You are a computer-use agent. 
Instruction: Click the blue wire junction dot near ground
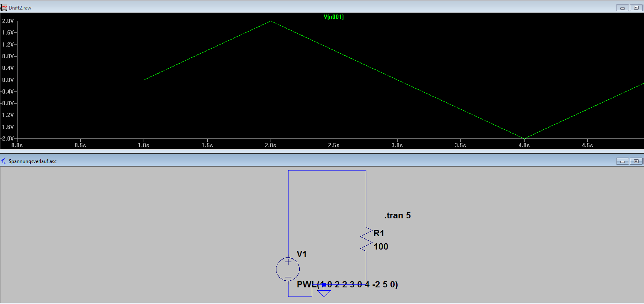tap(324, 285)
